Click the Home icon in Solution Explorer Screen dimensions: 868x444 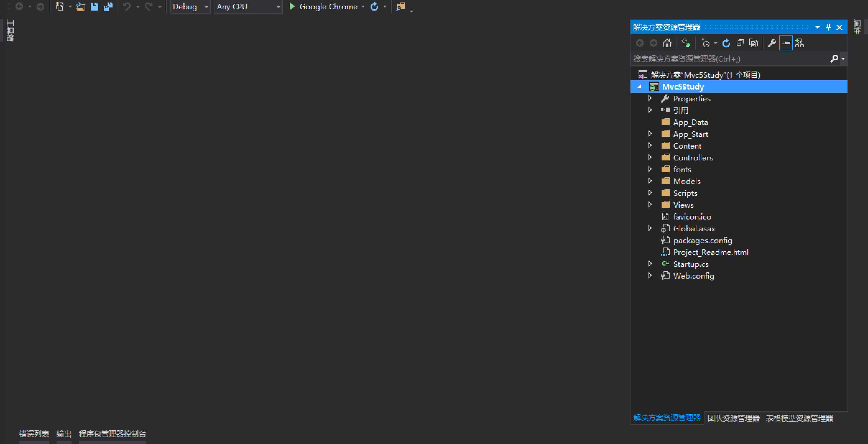pos(667,43)
